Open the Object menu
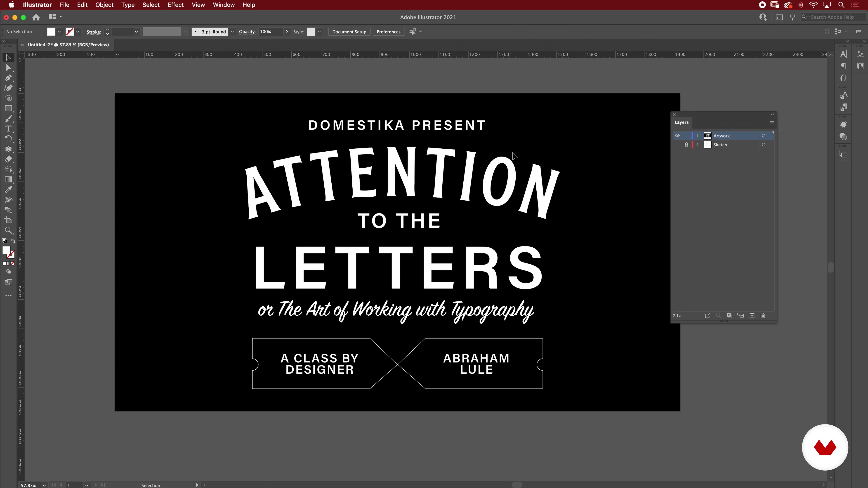 [x=104, y=5]
